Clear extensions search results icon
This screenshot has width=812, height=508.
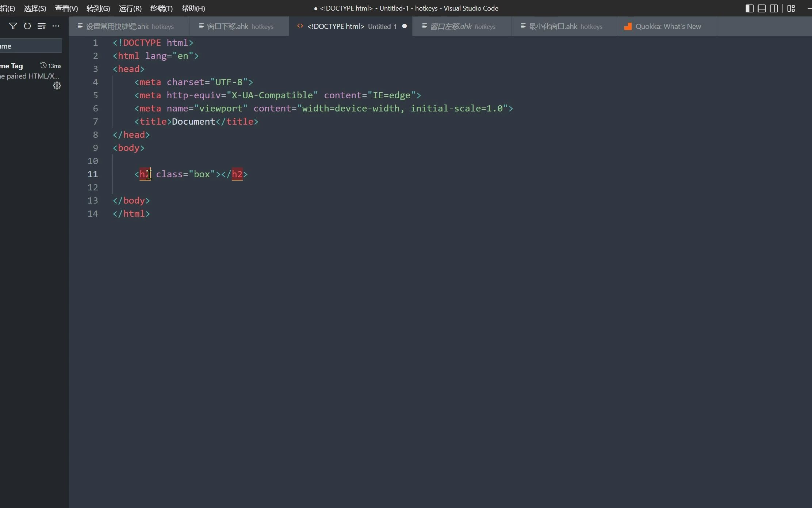click(x=42, y=26)
